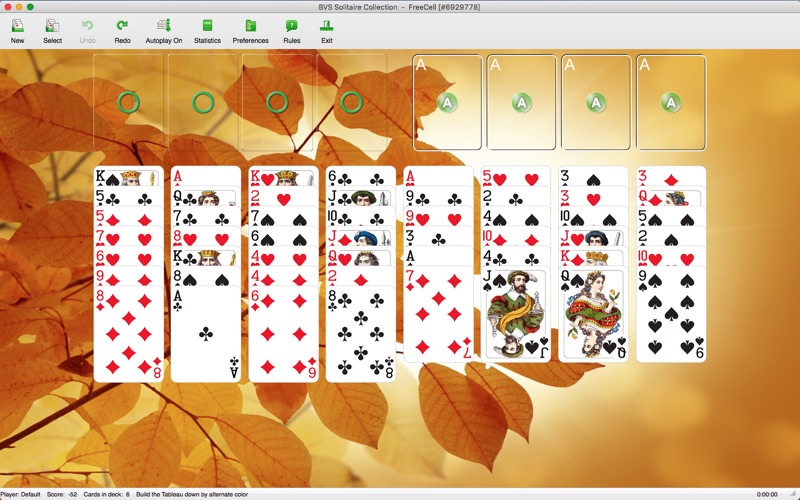Select the Ace of clubs card
Image resolution: width=800 pixels, height=500 pixels.
coord(206,335)
